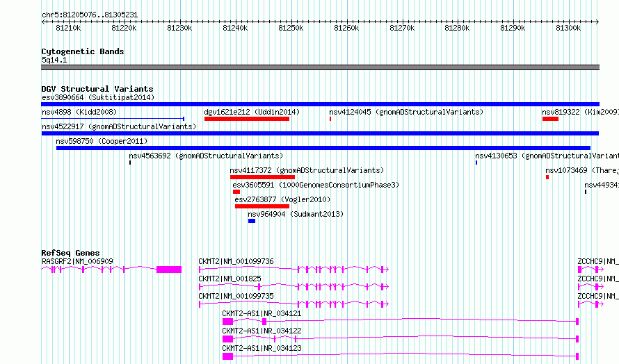Open esv3605591 (1000GenomesConsortiumPhase3) label
619x364 pixels.
[x=316, y=185]
